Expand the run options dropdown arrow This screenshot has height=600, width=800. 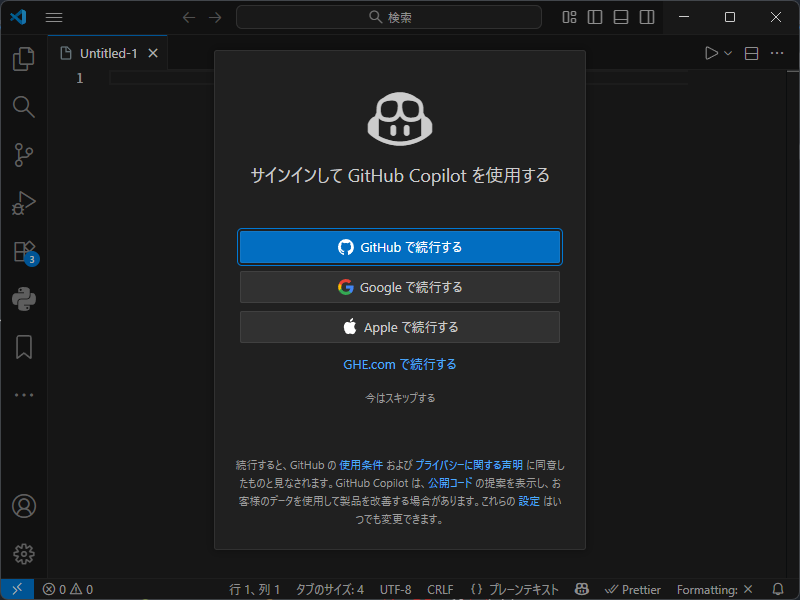pyautogui.click(x=728, y=53)
